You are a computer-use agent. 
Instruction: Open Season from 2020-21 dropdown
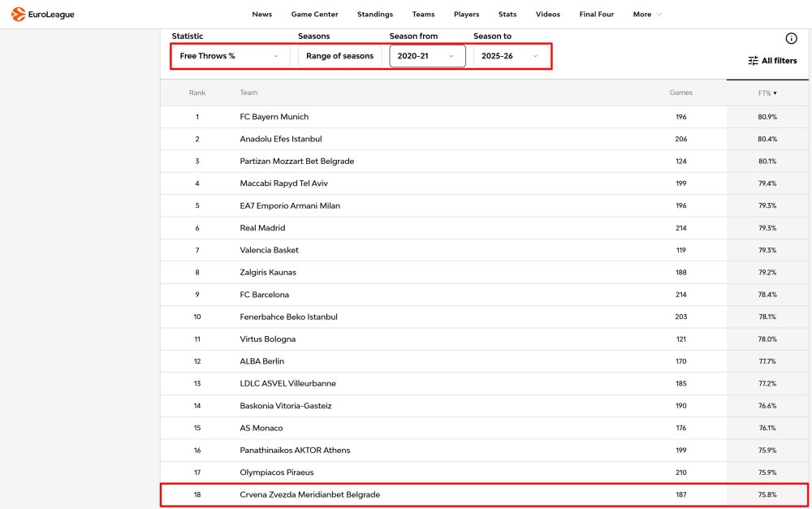tap(427, 56)
